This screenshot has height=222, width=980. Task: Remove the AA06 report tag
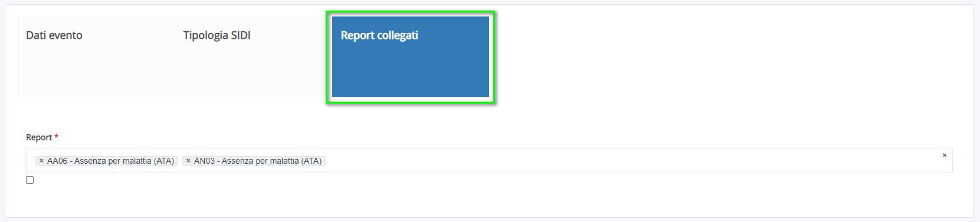(41, 161)
